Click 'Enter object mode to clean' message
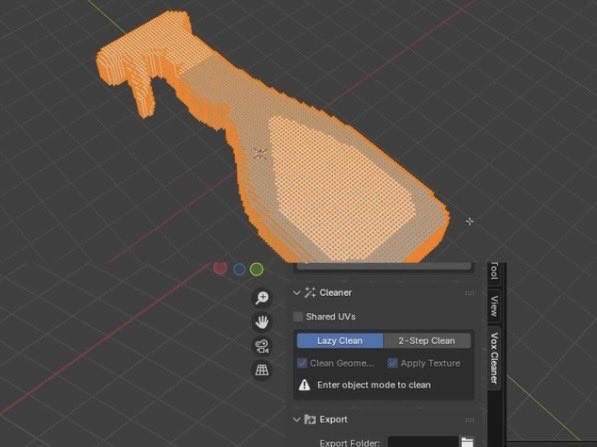Image resolution: width=597 pixels, height=447 pixels. (x=374, y=385)
